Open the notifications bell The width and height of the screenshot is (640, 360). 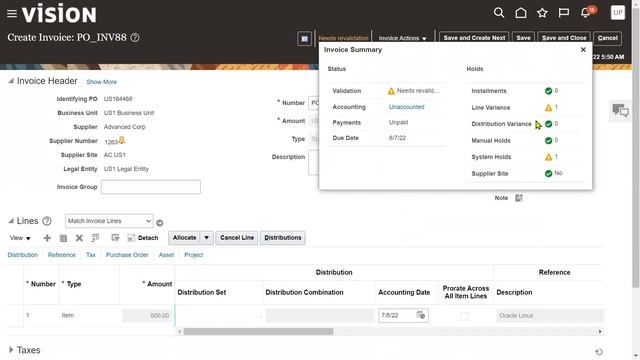[x=585, y=13]
